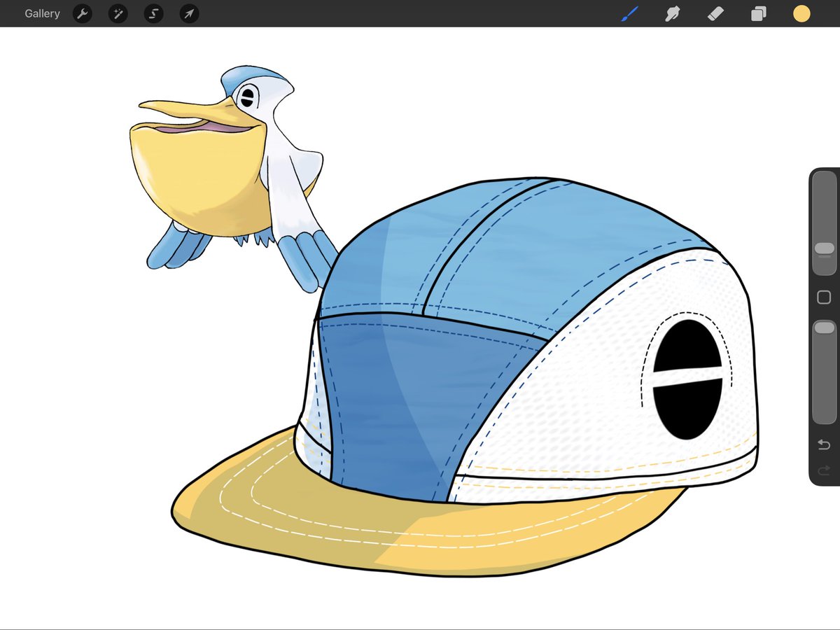The width and height of the screenshot is (840, 630).
Task: Tap the brush size slider
Action: click(x=824, y=223)
